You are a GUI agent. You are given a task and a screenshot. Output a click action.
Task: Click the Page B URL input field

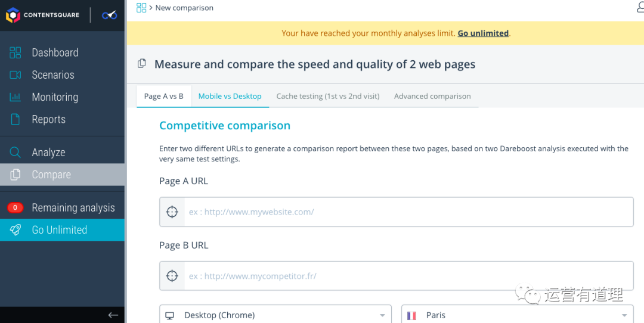[408, 276]
